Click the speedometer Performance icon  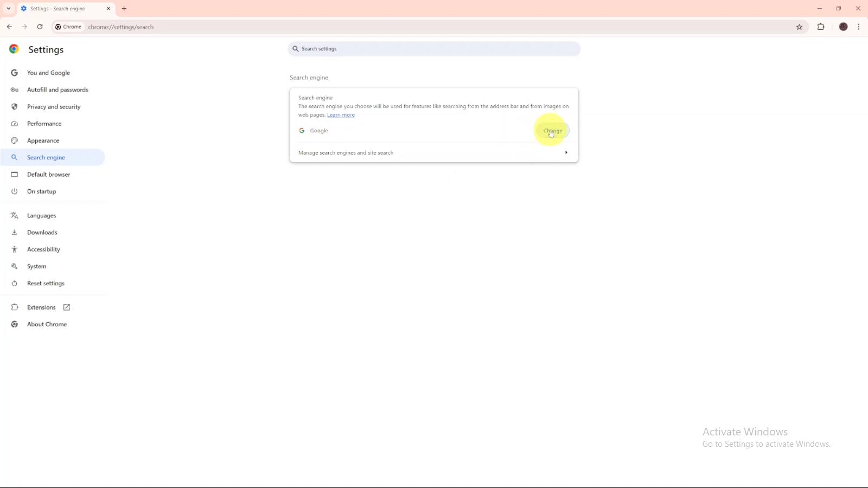15,124
